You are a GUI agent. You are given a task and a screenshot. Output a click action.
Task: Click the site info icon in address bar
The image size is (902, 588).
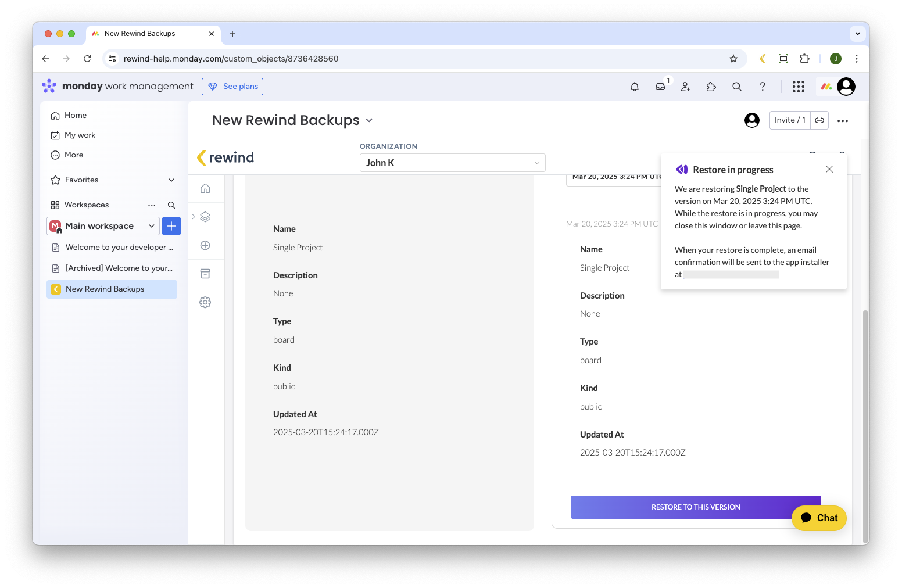[112, 59]
